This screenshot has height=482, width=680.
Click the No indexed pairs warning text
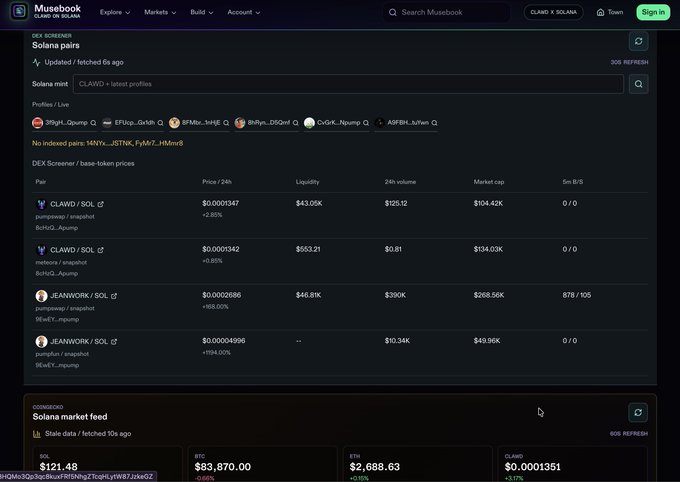(x=108, y=143)
